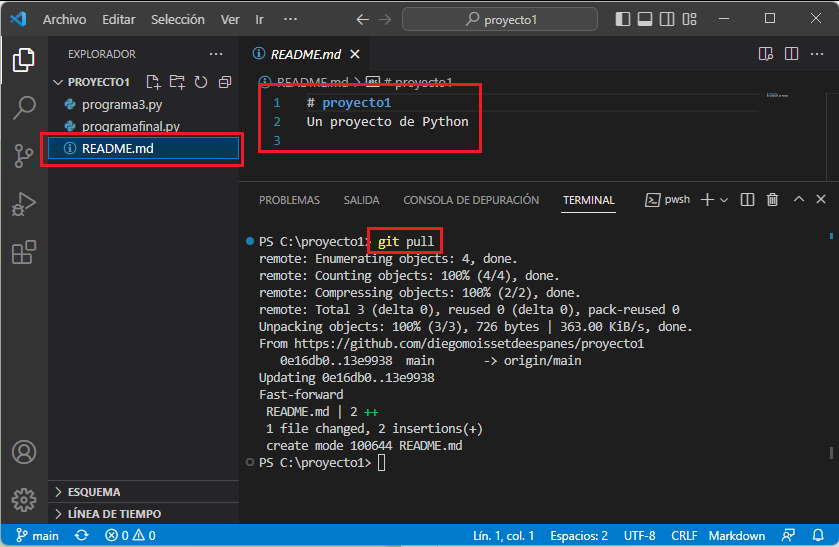Viewport: 839px width, 547px height.
Task: Switch to the SALIDA tab
Action: click(361, 200)
